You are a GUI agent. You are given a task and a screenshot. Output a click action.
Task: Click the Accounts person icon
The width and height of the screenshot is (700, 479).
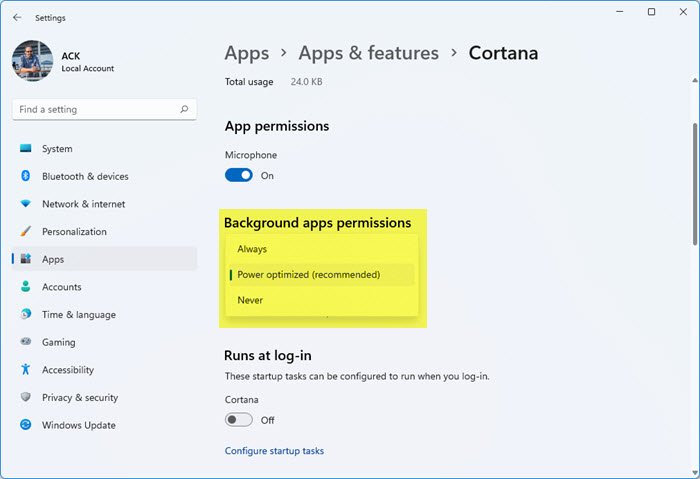click(26, 287)
